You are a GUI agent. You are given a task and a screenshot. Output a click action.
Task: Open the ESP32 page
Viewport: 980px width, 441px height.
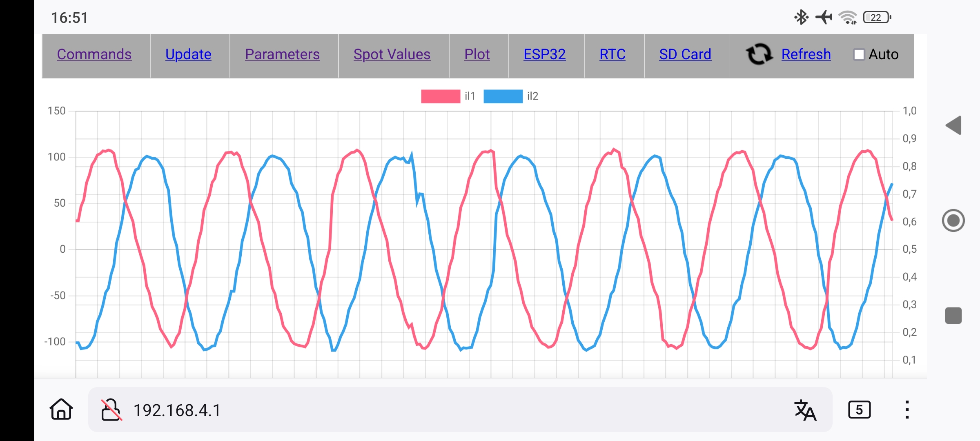[x=544, y=54]
